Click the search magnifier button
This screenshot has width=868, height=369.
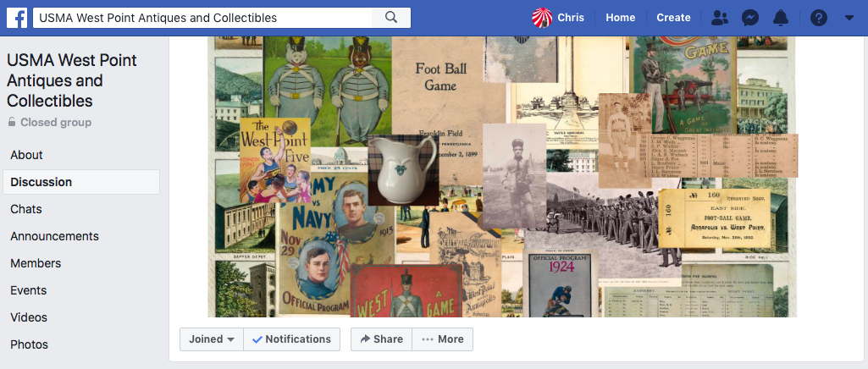pyautogui.click(x=391, y=18)
